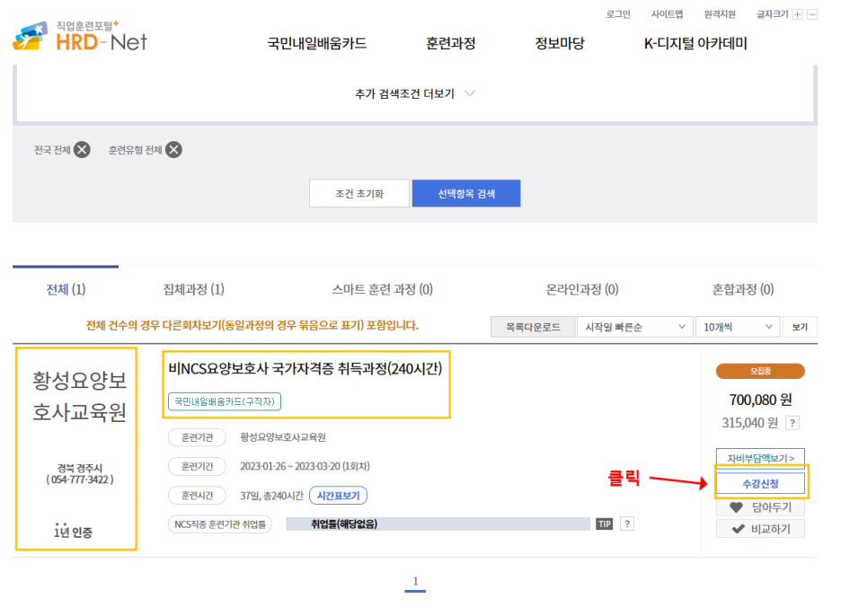Remove the 훈련유형 전체 filter chip
This screenshot has height=616, width=841.
click(x=173, y=150)
